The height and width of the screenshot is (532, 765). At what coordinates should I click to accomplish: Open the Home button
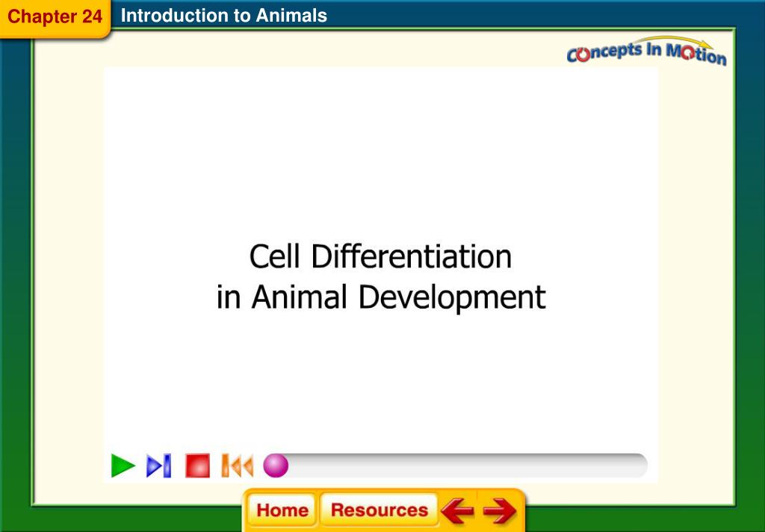coord(282,510)
